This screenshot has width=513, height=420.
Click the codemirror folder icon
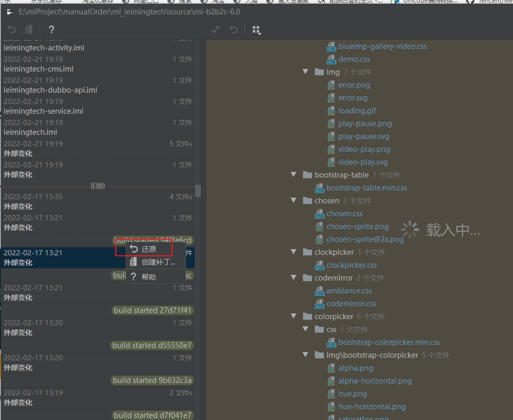coord(307,277)
